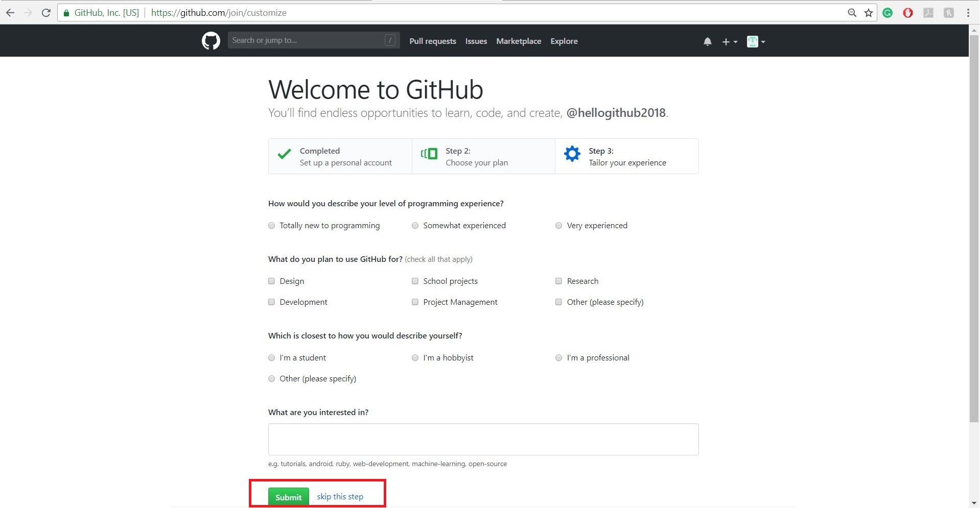This screenshot has height=508, width=980.
Task: Focus the Search or jump to field
Action: pyautogui.click(x=314, y=40)
